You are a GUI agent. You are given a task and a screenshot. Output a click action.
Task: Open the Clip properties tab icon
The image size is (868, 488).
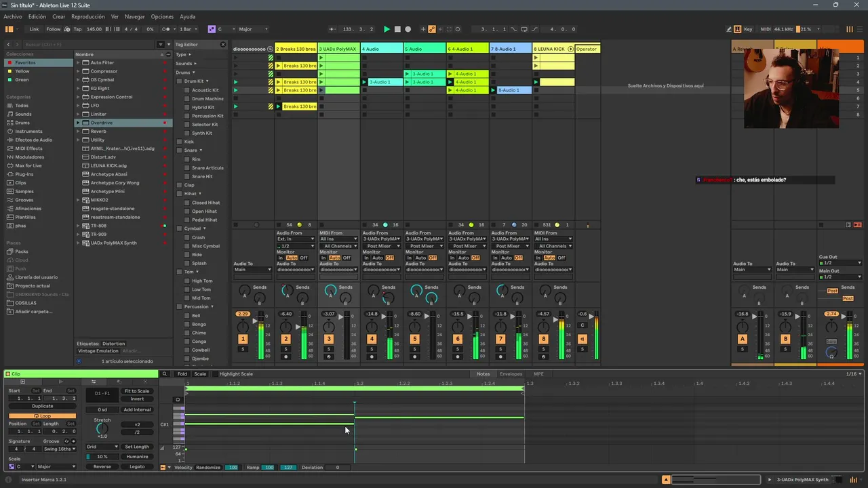click(x=22, y=382)
